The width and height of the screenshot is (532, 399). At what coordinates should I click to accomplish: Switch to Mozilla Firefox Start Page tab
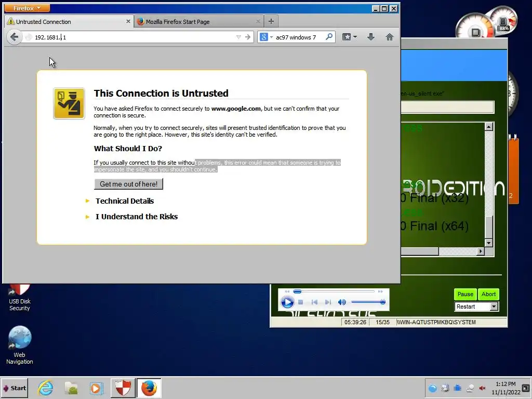(199, 21)
